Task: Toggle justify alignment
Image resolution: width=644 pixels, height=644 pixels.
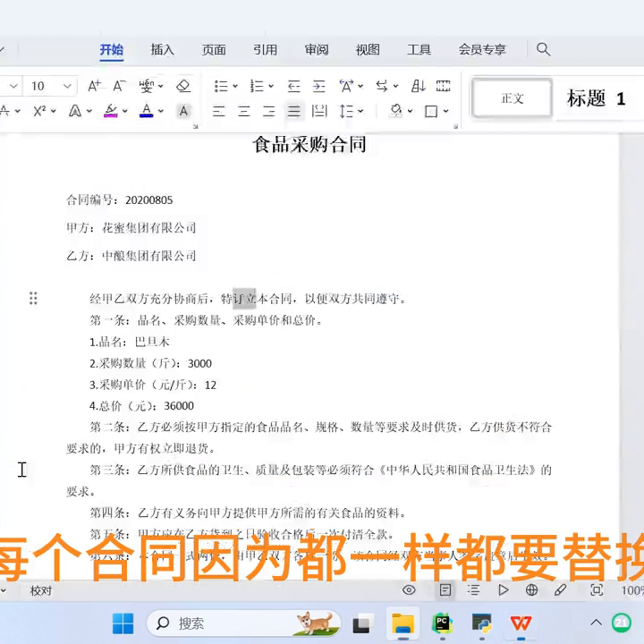Action: [294, 111]
